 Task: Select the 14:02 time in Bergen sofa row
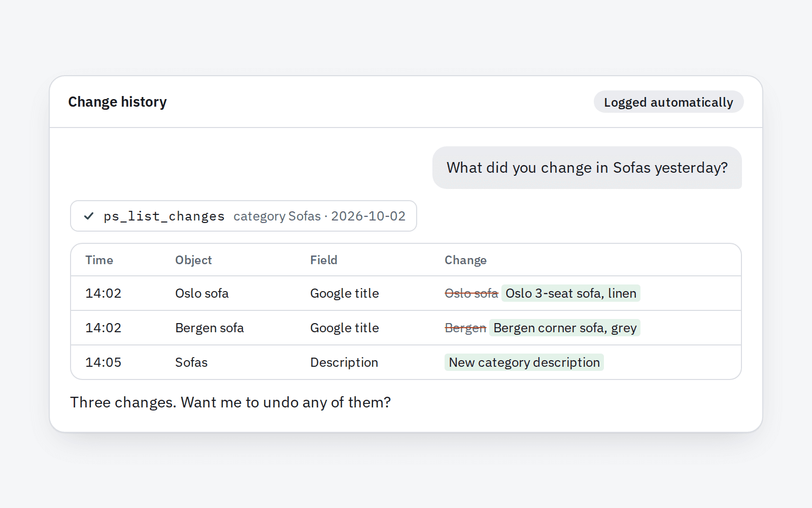[x=104, y=328]
